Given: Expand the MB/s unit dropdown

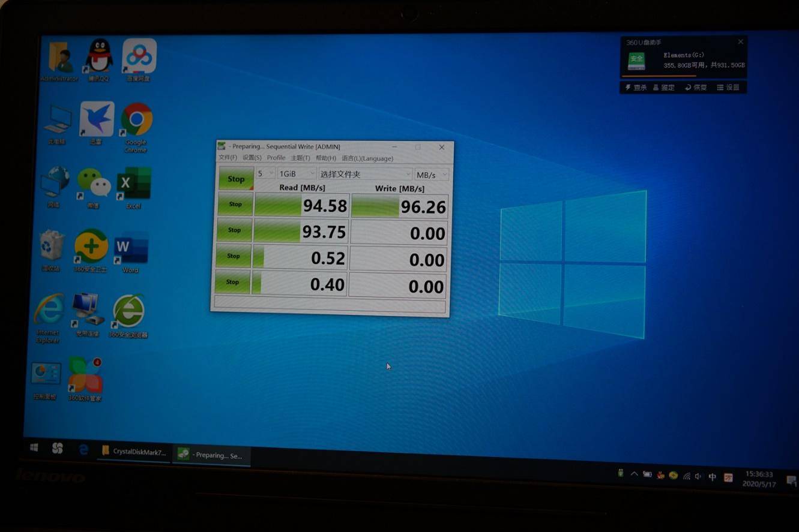Looking at the screenshot, I should 432,175.
